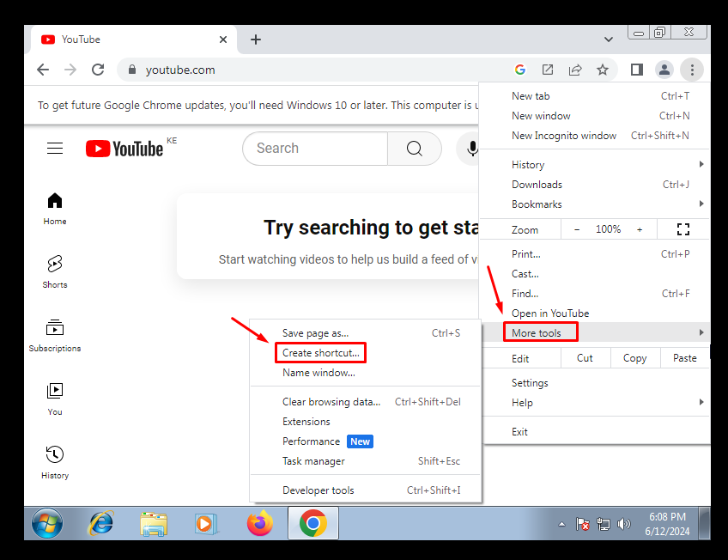Click the Chrome taskbar icon
728x560 pixels.
pos(313,523)
